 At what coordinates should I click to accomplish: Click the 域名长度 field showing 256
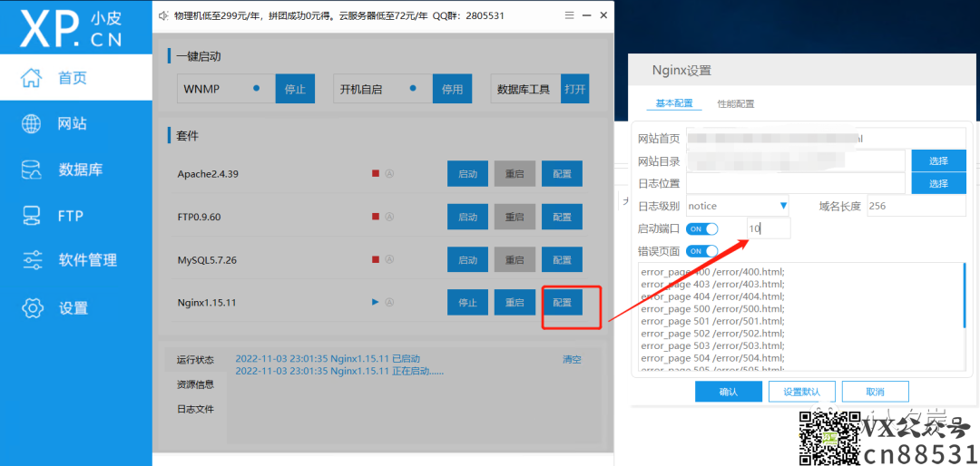point(916,206)
